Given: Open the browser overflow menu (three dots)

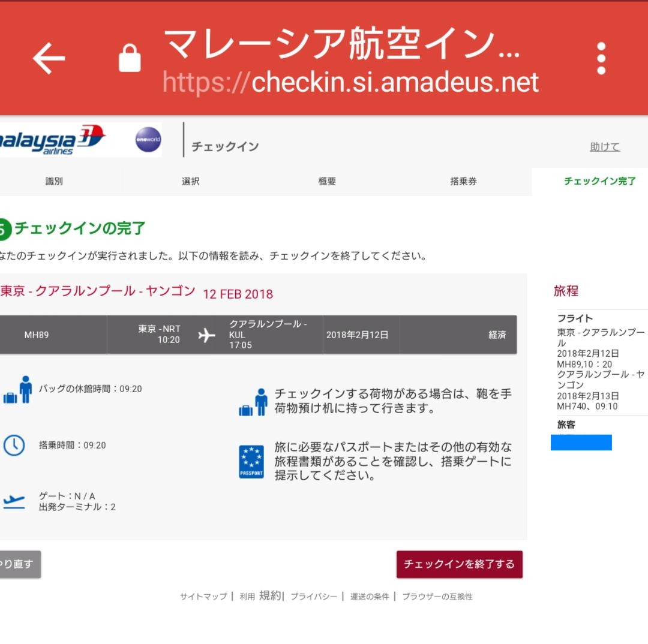Looking at the screenshot, I should [x=600, y=58].
